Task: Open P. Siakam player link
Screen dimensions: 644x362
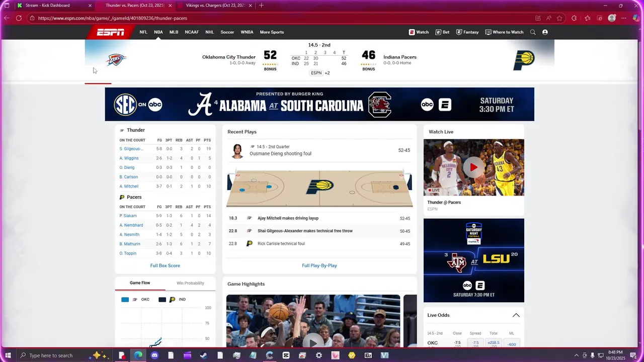Action: click(x=128, y=216)
